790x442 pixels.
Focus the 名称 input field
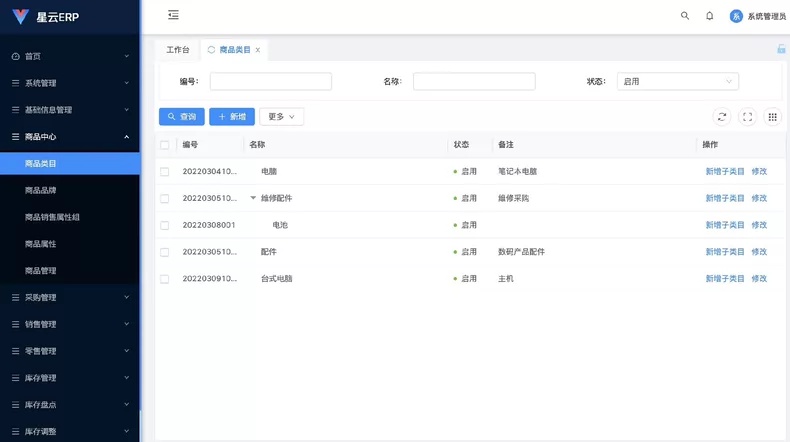474,81
